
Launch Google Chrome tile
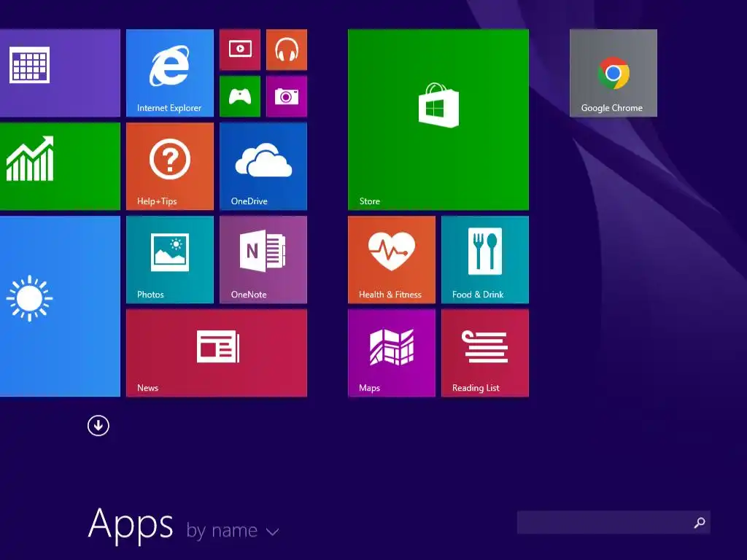point(614,73)
